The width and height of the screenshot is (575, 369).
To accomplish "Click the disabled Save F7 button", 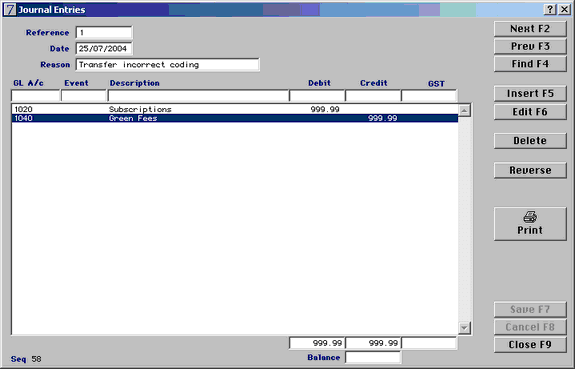I will click(530, 310).
